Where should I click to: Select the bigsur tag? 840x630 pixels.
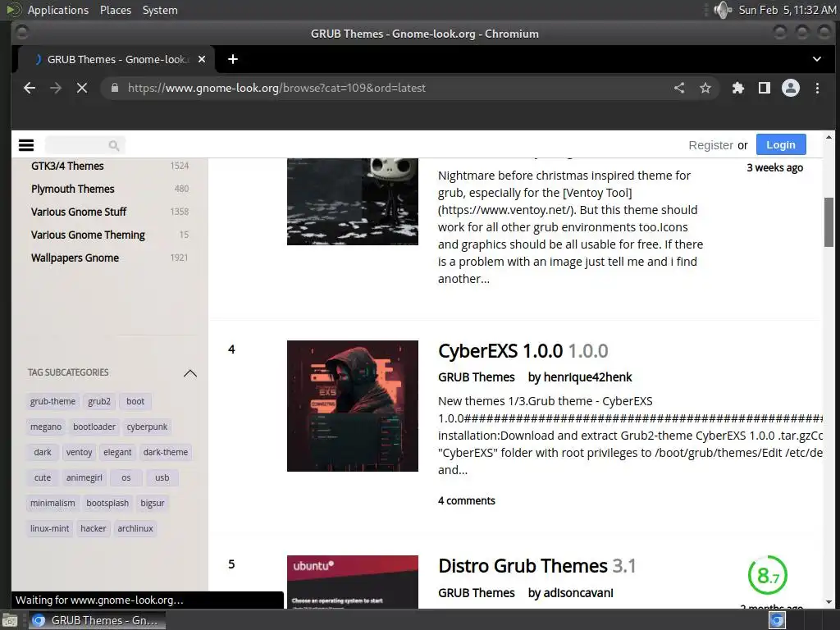coord(152,503)
